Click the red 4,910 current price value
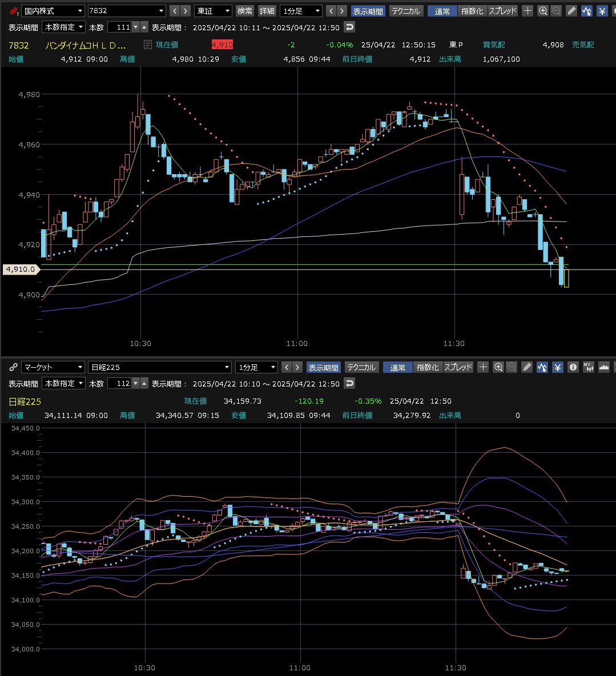 (222, 45)
